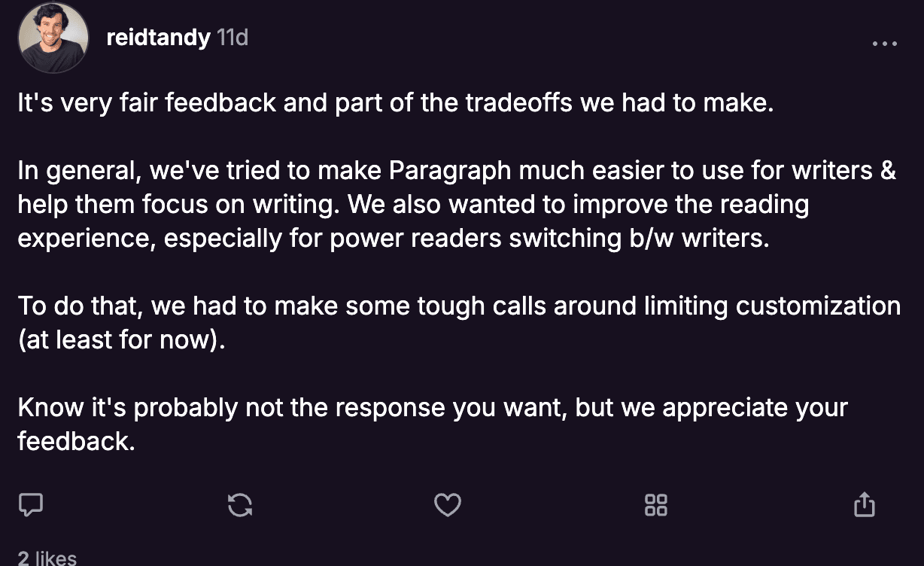Click the 'In general, we've tried' paragraph
Image resolution: width=924 pixels, height=566 pixels.
click(x=457, y=204)
